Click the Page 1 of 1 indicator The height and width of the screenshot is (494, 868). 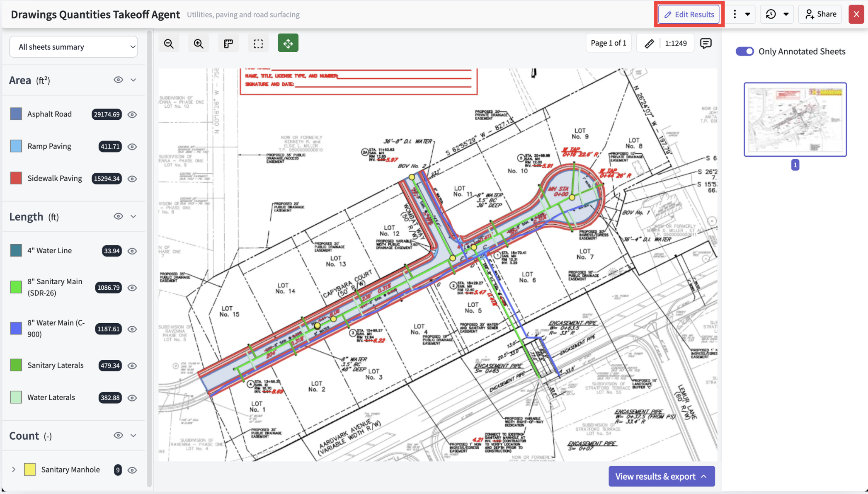click(x=609, y=43)
